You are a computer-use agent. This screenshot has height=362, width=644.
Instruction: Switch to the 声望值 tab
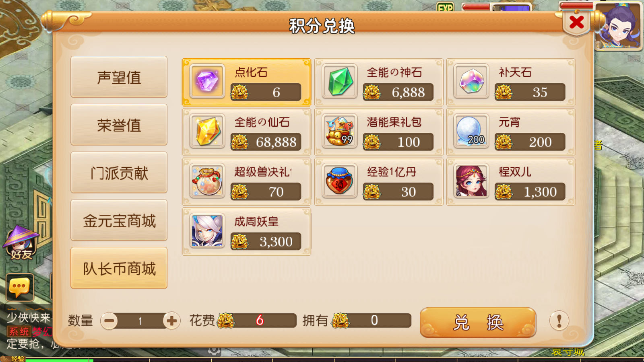[x=119, y=77]
